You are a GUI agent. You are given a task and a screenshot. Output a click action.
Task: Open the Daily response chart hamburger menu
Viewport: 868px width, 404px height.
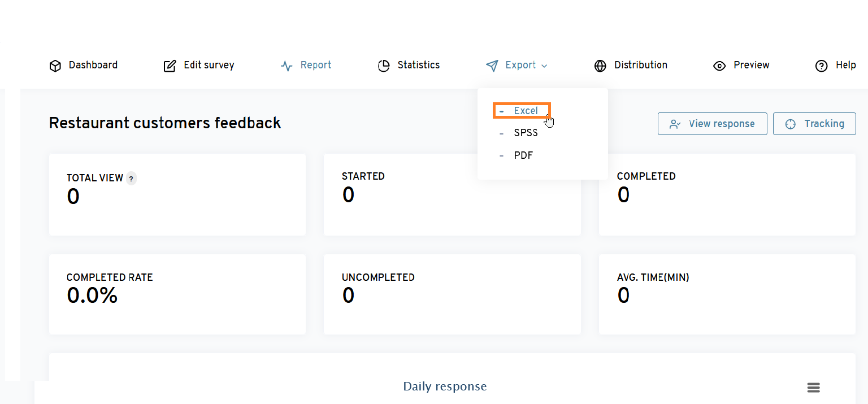click(813, 388)
